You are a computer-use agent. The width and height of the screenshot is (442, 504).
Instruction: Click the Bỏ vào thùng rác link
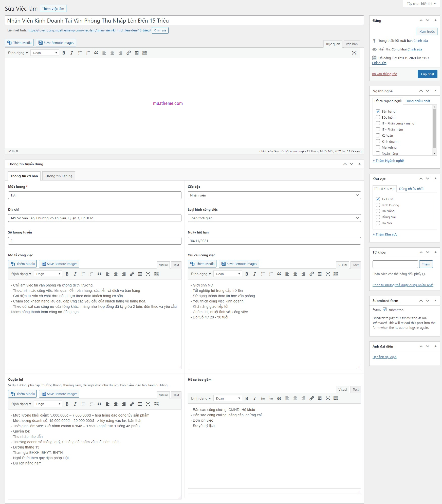[384, 74]
